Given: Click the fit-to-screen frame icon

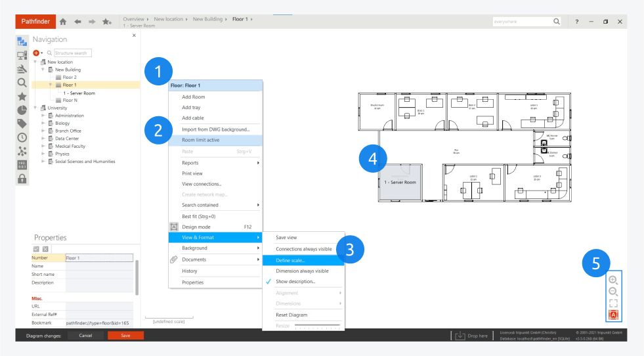Looking at the screenshot, I should tap(613, 303).
